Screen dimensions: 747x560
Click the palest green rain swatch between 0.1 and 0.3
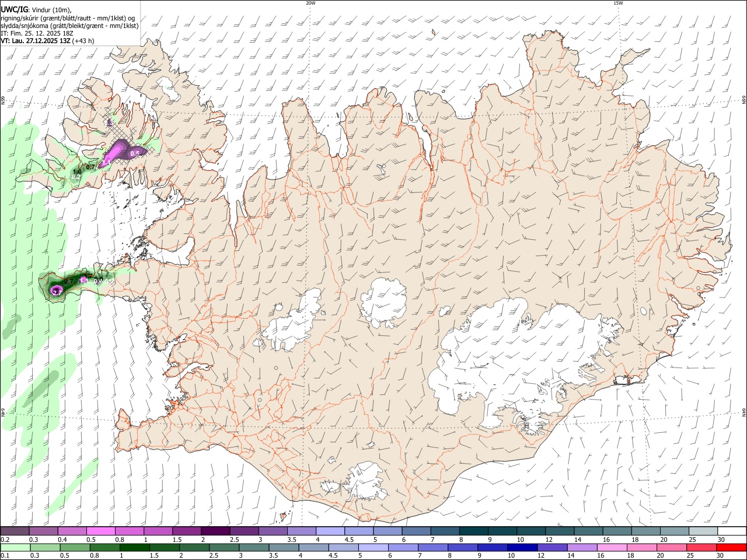[14, 547]
